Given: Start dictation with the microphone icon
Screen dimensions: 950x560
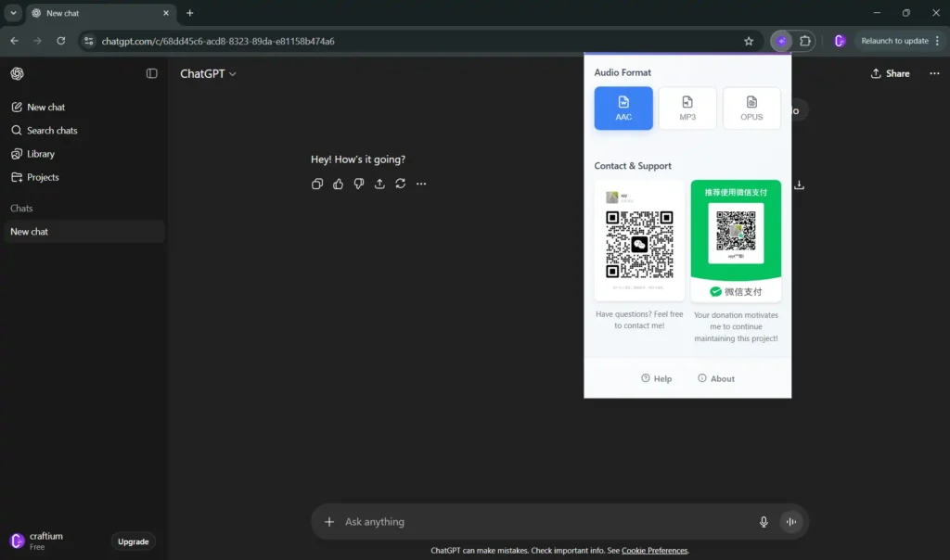Looking at the screenshot, I should [764, 522].
